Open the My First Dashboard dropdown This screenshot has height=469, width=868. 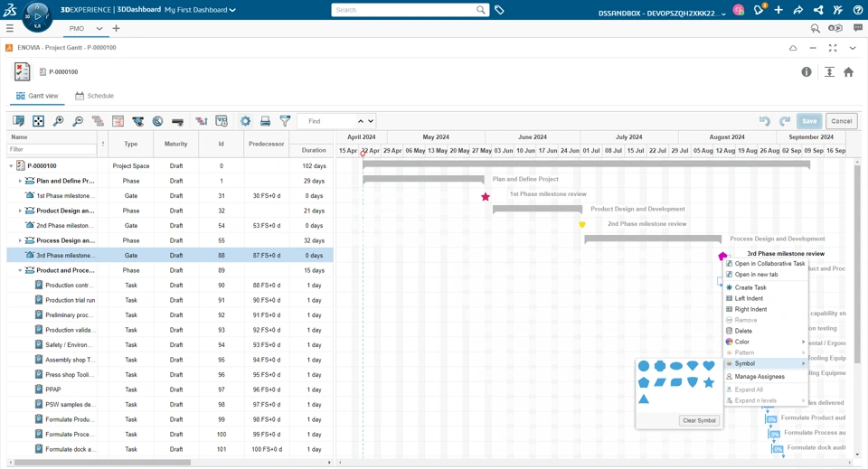[200, 10]
